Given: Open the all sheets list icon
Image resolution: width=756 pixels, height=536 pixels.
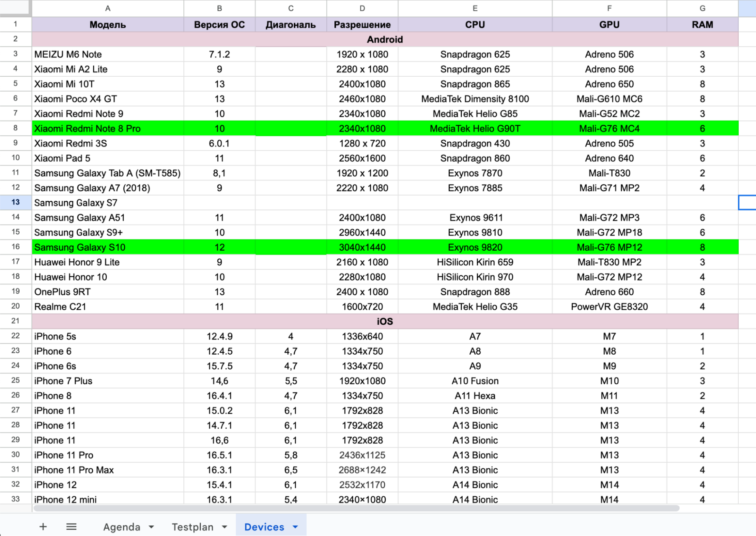Looking at the screenshot, I should click(71, 527).
